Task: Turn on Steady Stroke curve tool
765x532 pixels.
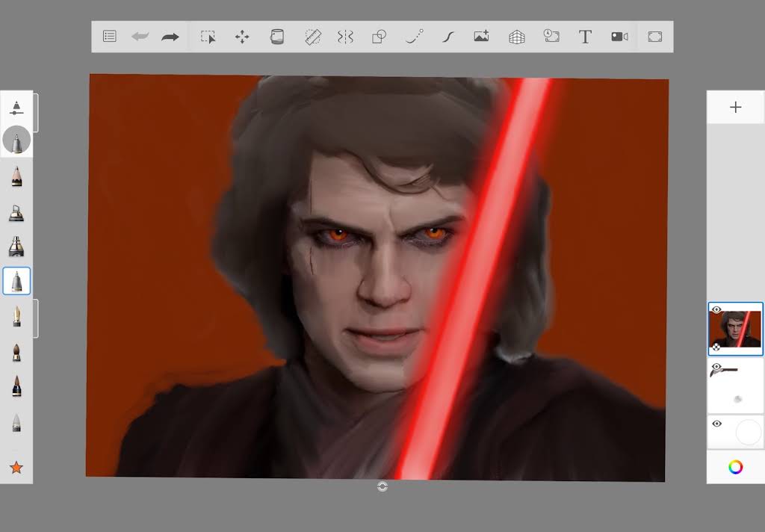Action: pos(448,37)
